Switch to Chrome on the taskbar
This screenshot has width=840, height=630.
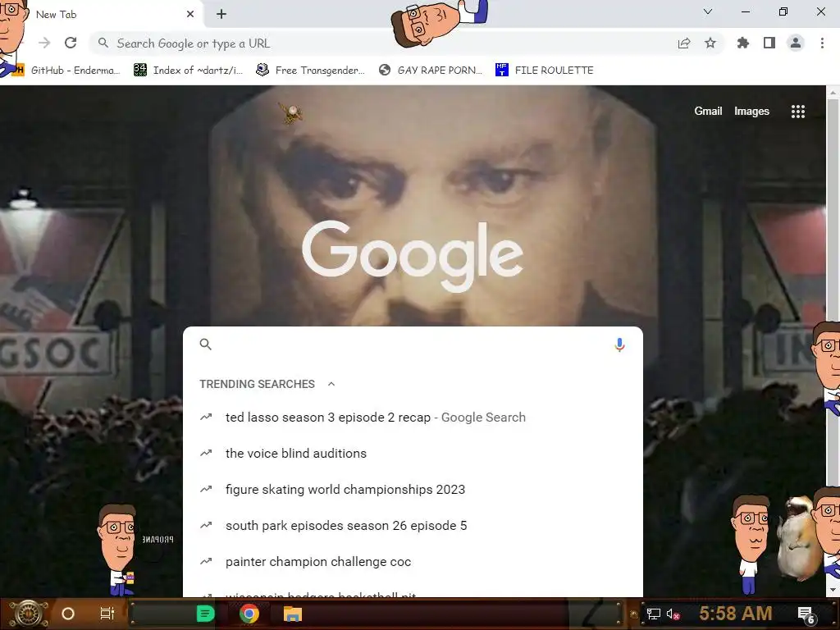click(x=249, y=614)
